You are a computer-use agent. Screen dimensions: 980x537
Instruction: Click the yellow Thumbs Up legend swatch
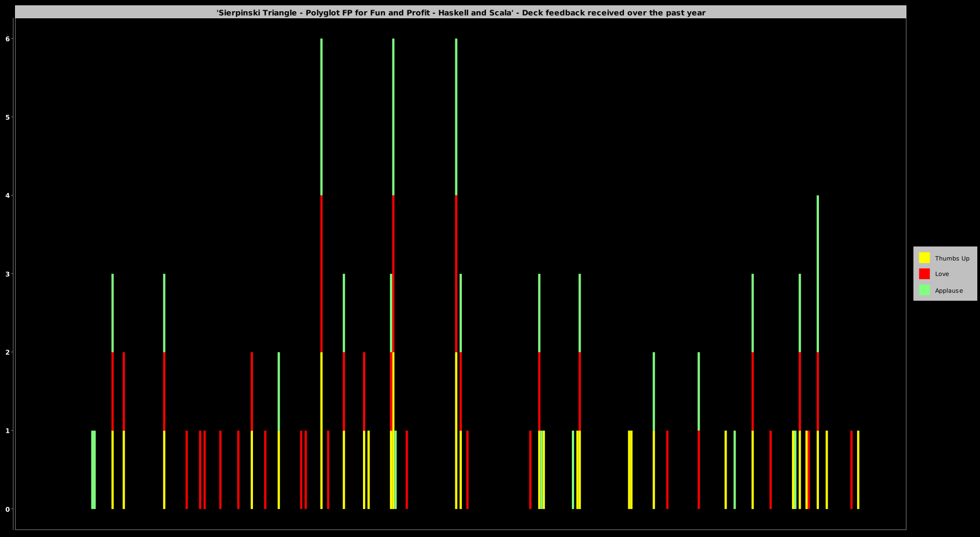(924, 258)
